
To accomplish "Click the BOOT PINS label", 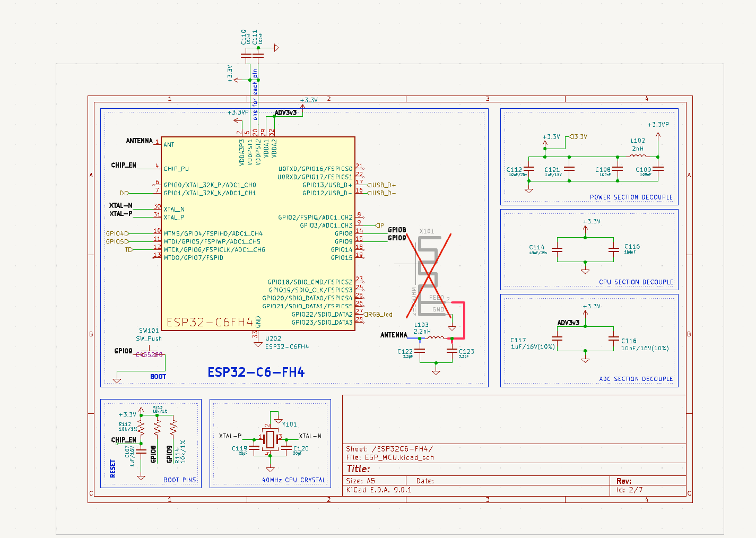I will point(180,480).
